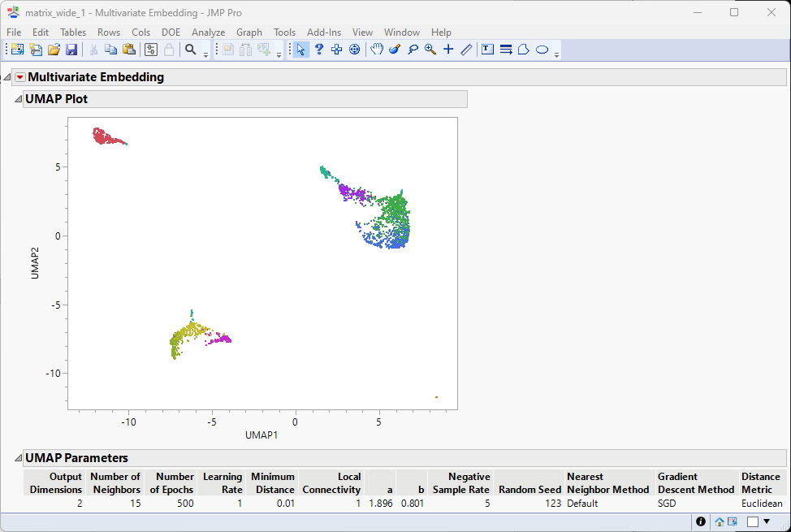Open Multivariate Embedding red triangle menu

click(20, 78)
